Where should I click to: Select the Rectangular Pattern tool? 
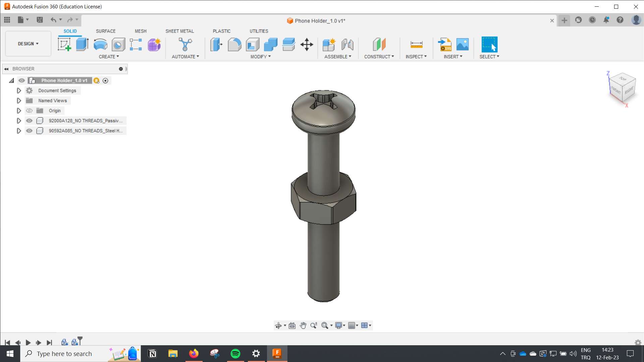click(136, 44)
